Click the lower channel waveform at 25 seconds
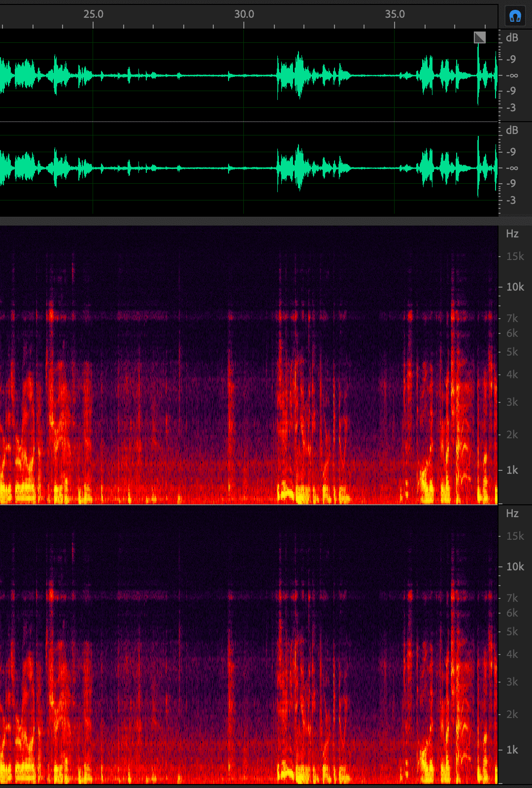Image resolution: width=532 pixels, height=788 pixels. [93, 168]
